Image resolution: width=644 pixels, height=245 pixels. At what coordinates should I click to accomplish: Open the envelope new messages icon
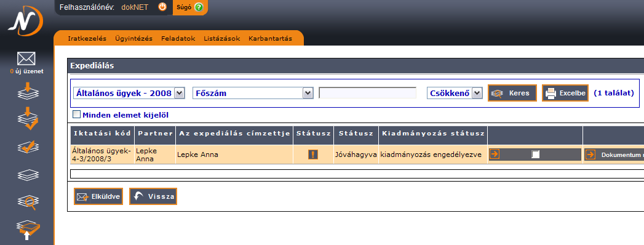(x=26, y=58)
